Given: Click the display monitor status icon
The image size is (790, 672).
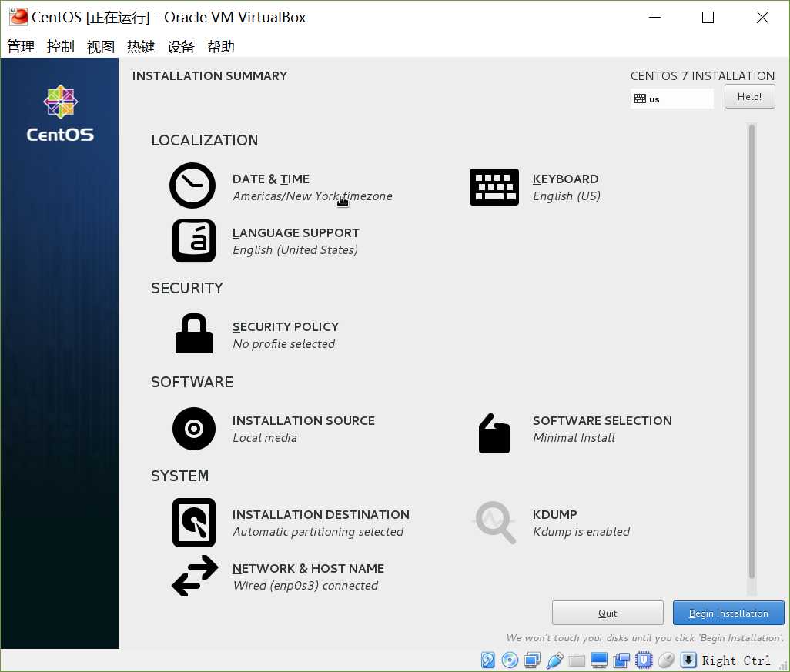Looking at the screenshot, I should coord(599,660).
